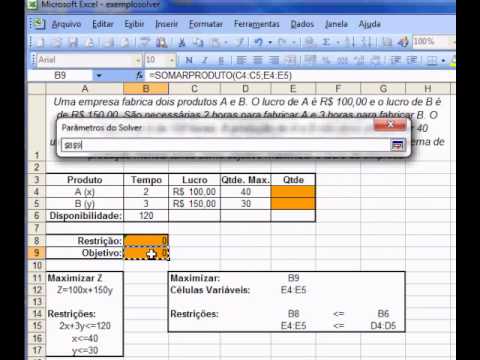Click the Chart Wizard toolbar icon
Viewport: 480px width, 360px height.
(387, 42)
